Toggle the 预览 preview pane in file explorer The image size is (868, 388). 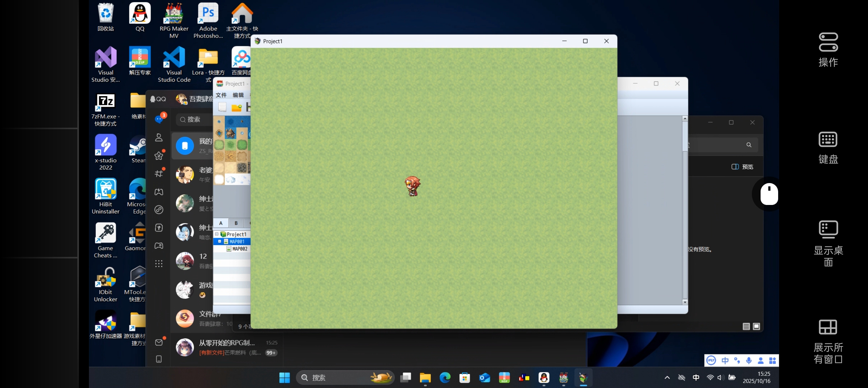pyautogui.click(x=742, y=167)
